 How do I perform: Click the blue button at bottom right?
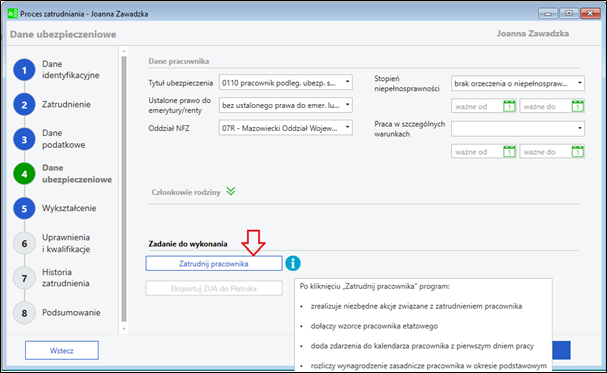561,351
